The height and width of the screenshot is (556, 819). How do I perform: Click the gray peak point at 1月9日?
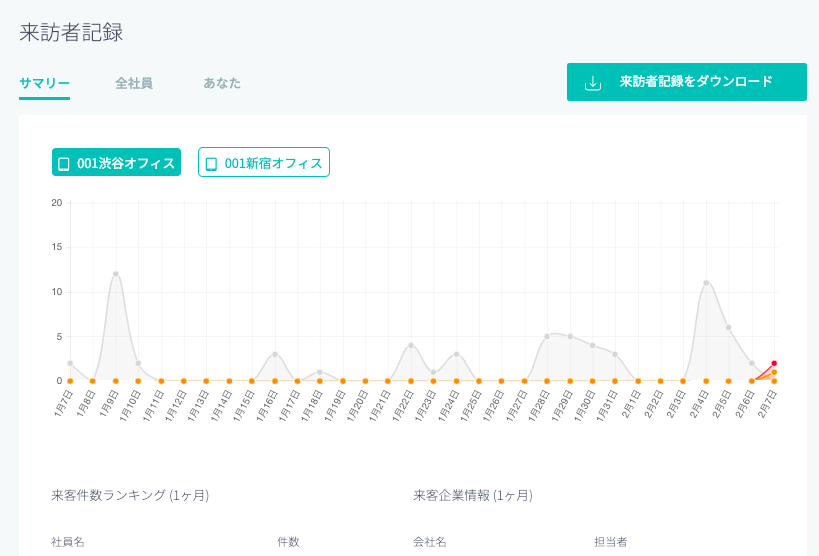pos(116,274)
